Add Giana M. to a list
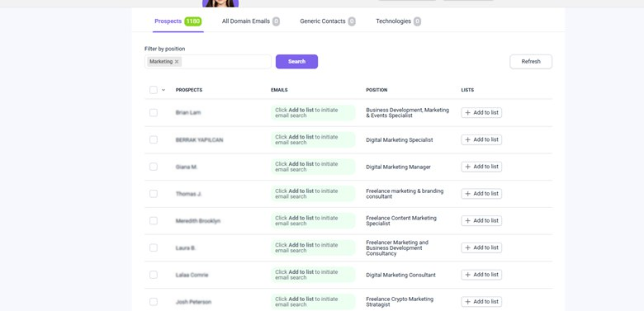Image resolution: width=644 pixels, height=311 pixels. [x=481, y=167]
